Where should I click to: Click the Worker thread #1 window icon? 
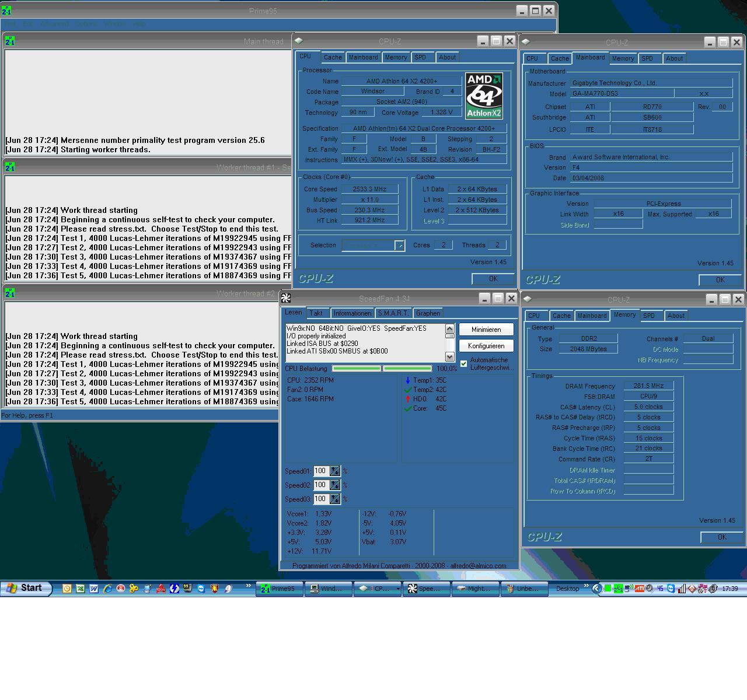coord(9,167)
